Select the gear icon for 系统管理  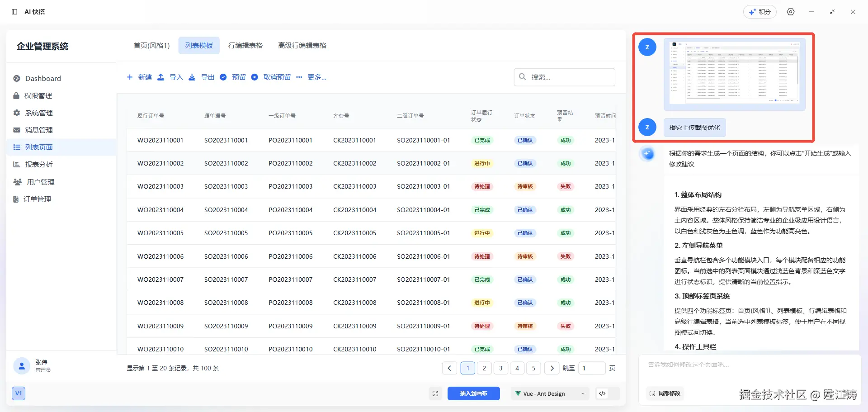pyautogui.click(x=17, y=113)
